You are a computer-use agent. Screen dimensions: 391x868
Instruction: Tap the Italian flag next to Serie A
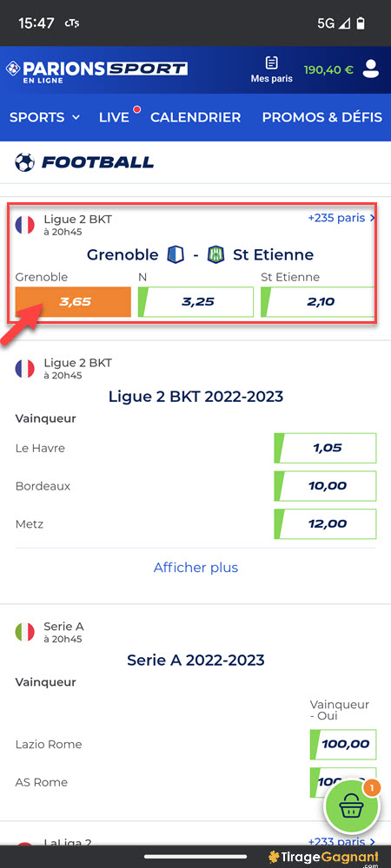coord(24,632)
